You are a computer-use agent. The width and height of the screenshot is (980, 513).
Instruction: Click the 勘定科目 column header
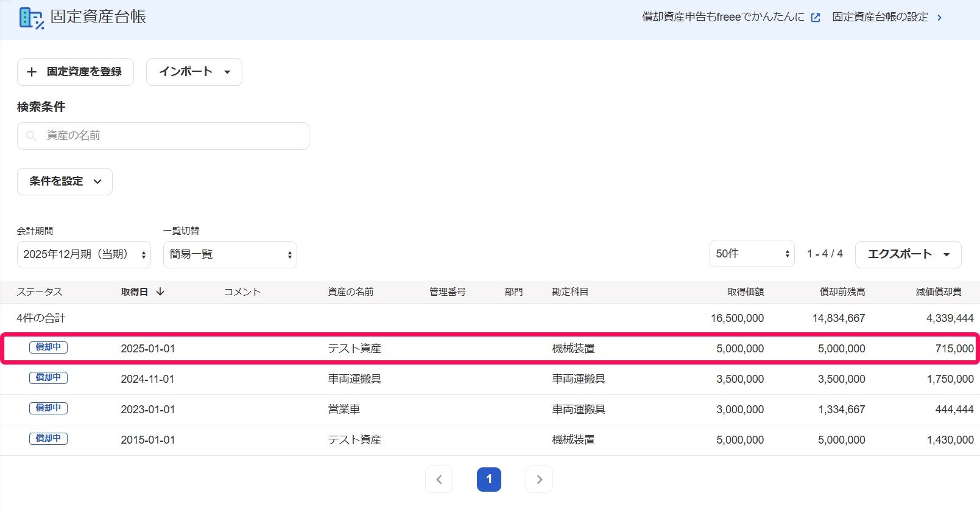[x=571, y=292]
